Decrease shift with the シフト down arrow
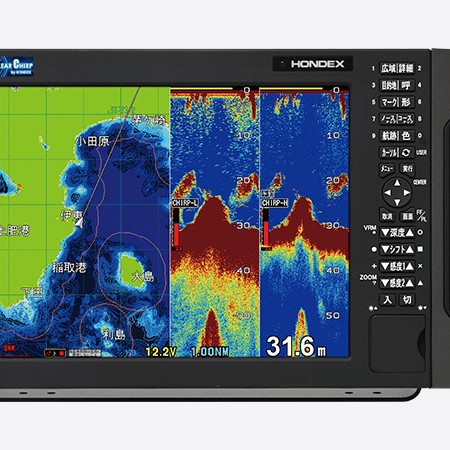450x450 pixels. click(x=386, y=249)
